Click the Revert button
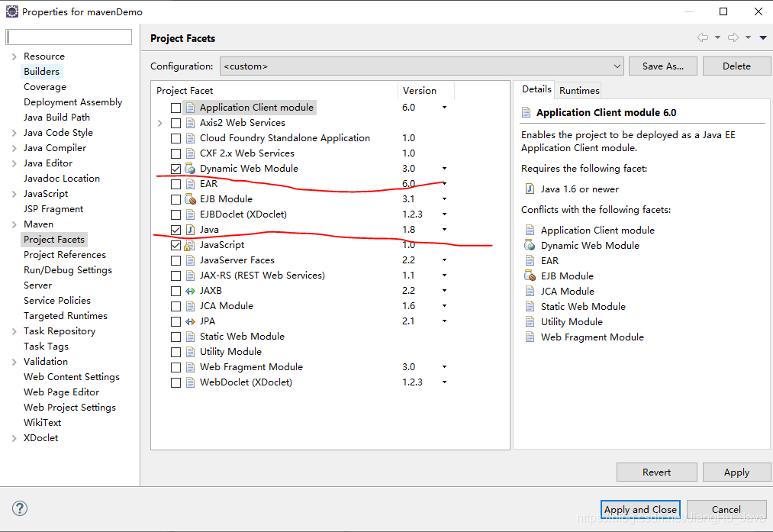The width and height of the screenshot is (773, 532). tap(657, 472)
